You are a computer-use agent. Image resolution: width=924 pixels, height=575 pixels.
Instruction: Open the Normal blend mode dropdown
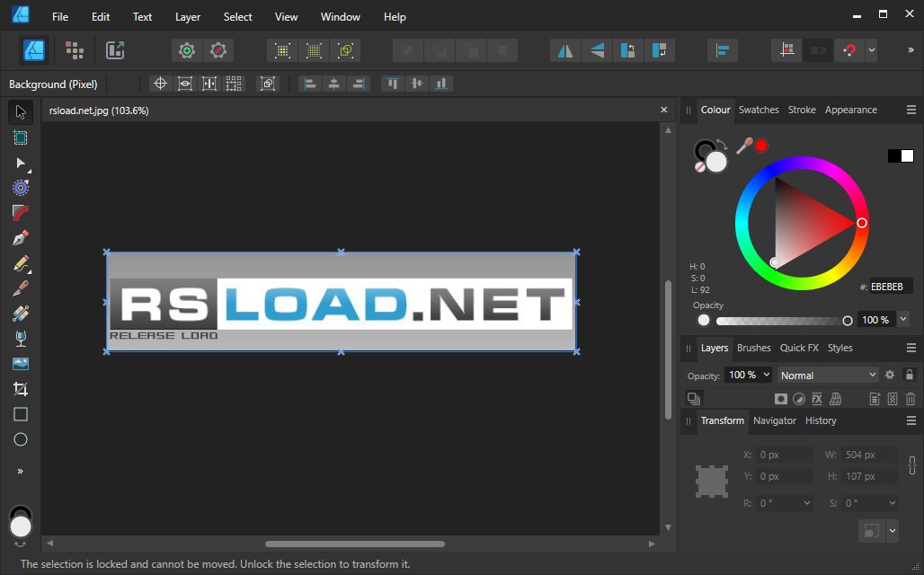pyautogui.click(x=827, y=375)
